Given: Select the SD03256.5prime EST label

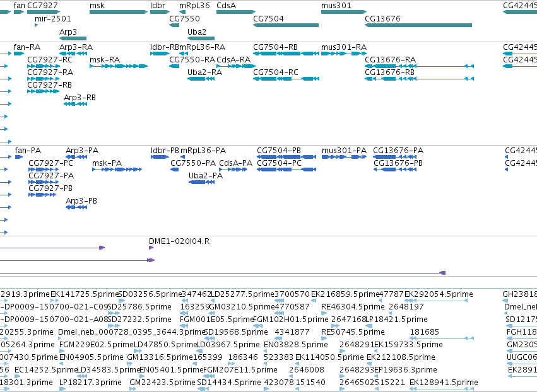Looking at the screenshot, I should coord(150,294).
